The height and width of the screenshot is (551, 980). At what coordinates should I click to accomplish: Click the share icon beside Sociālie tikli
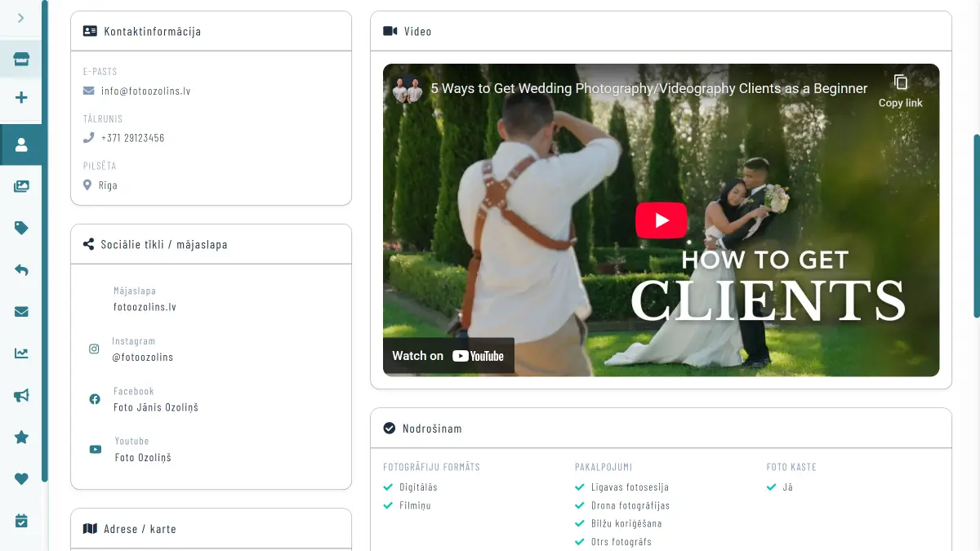[89, 244]
